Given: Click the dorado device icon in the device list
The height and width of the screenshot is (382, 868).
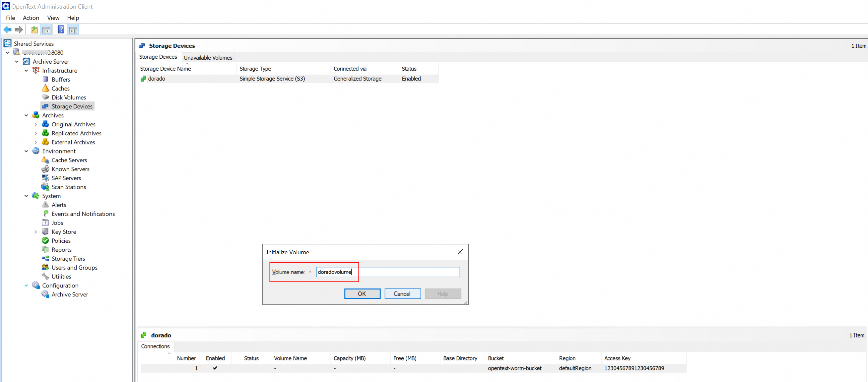Looking at the screenshot, I should pos(143,79).
